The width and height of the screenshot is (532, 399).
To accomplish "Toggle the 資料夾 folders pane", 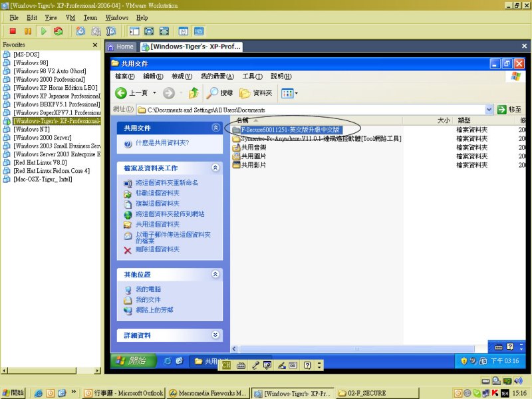I will coord(256,92).
